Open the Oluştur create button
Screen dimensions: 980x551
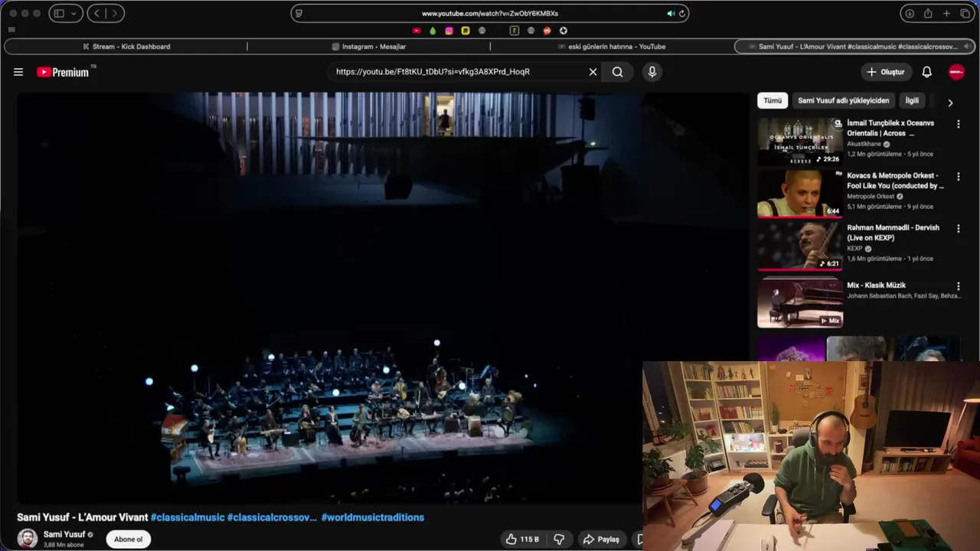pyautogui.click(x=886, y=72)
